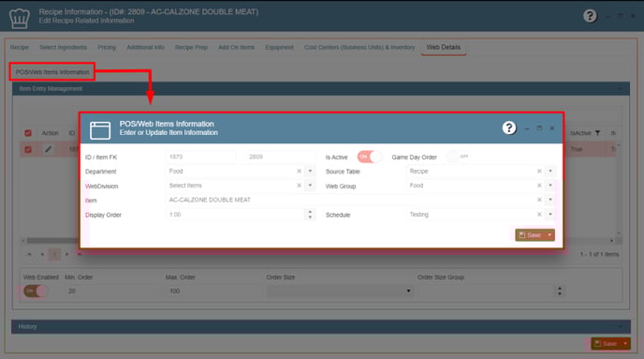Save the recipe in the main window
This screenshot has width=644, height=359.
click(606, 343)
